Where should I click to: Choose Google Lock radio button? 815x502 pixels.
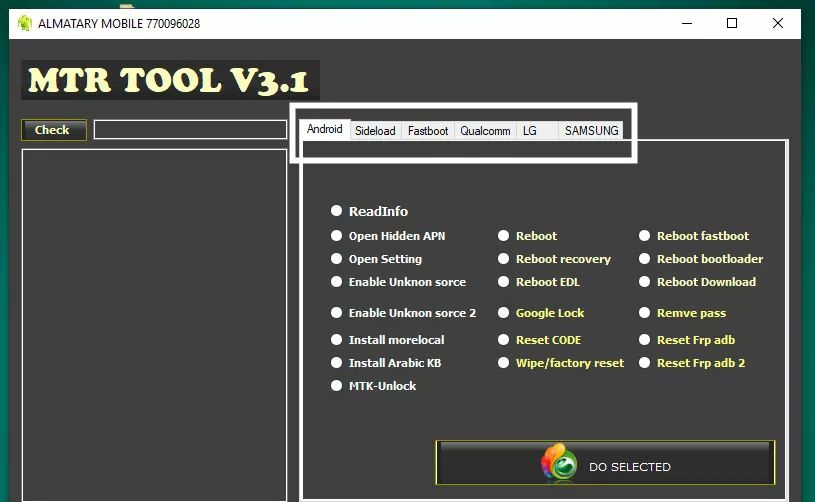pyautogui.click(x=503, y=312)
